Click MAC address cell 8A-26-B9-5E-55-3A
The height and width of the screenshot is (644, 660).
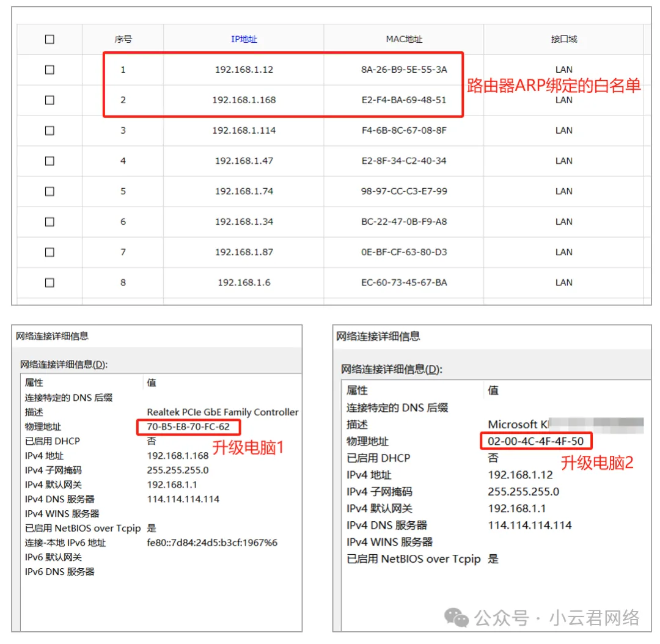coord(404,70)
